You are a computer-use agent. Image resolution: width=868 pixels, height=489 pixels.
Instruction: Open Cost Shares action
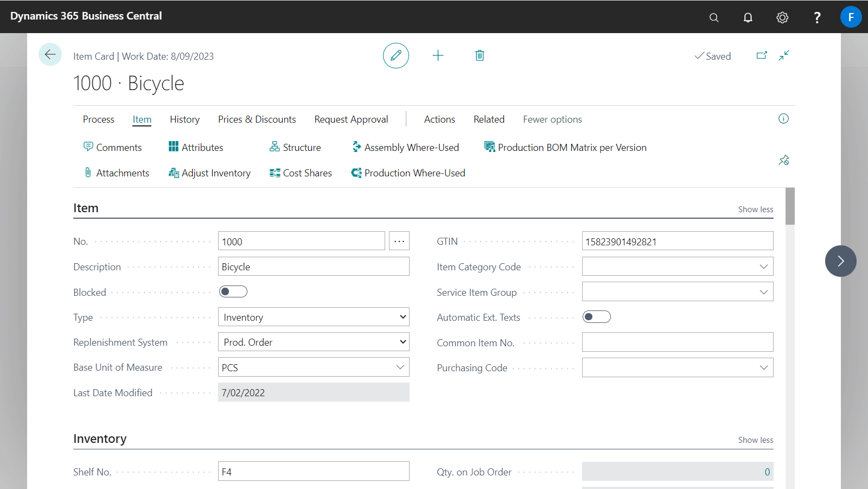click(x=301, y=173)
